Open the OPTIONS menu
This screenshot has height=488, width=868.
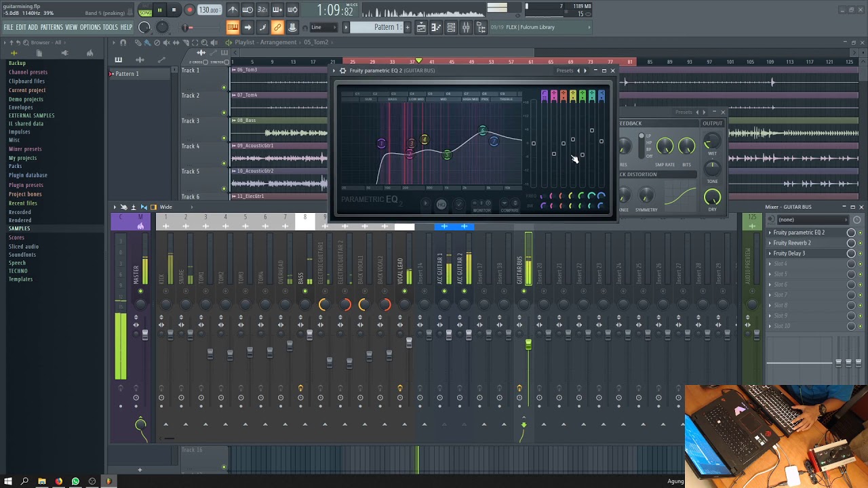[90, 27]
